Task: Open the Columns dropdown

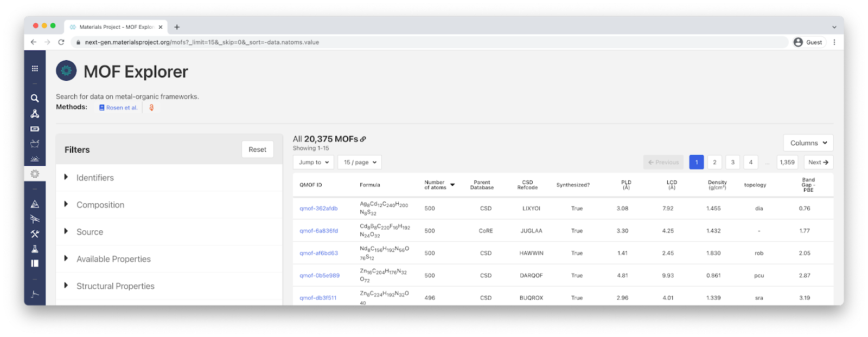Action: (x=808, y=143)
